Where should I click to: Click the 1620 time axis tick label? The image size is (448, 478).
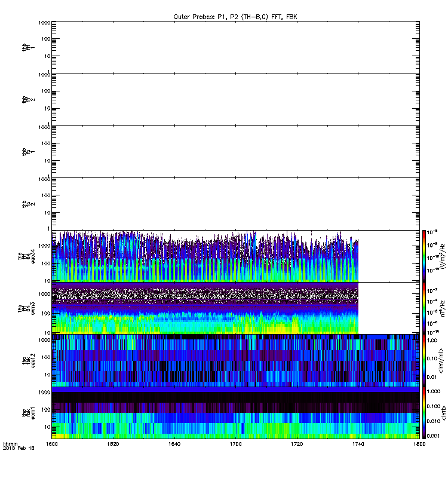pos(113,444)
